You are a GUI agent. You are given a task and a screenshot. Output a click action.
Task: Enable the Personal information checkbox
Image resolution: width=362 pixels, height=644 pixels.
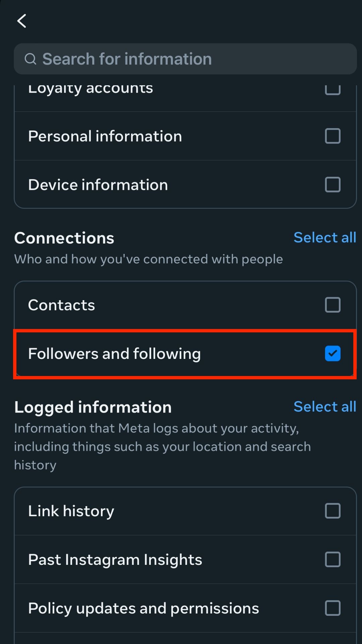333,136
